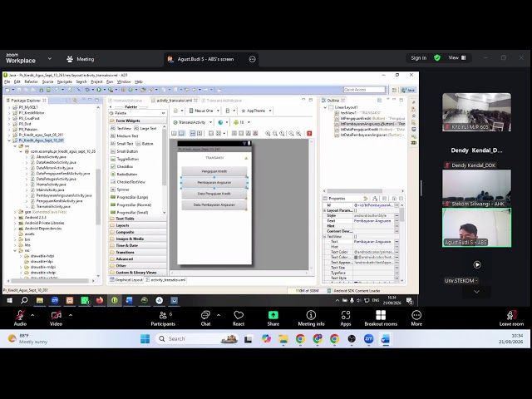Image resolution: width=532 pixels, height=399 pixels.
Task: Open the Palette dropdown arrow
Action: (x=163, y=113)
